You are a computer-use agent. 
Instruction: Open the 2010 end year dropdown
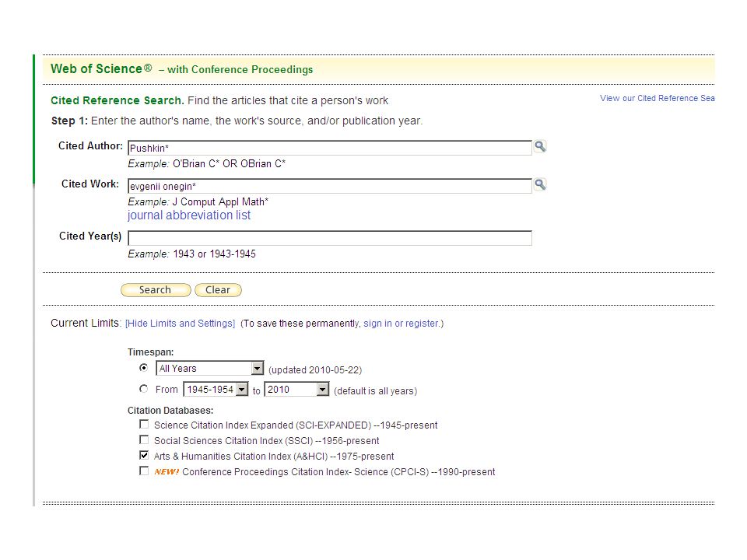296,390
